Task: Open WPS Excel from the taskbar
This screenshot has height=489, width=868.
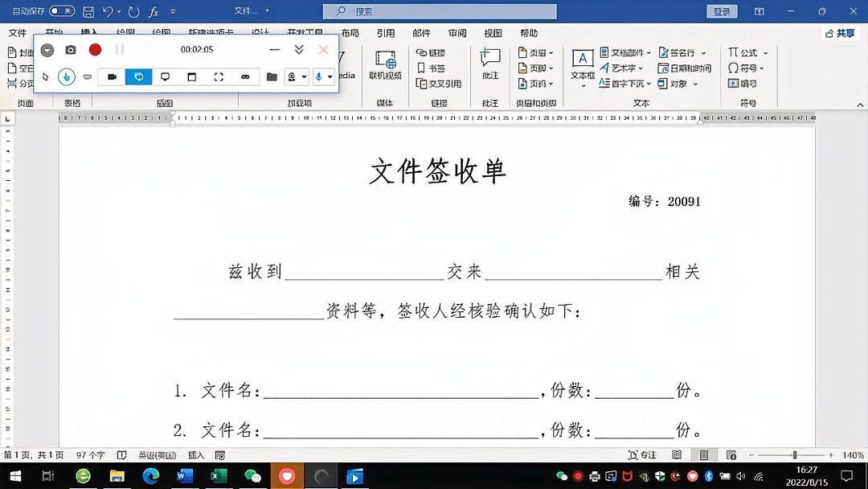Action: [x=219, y=475]
